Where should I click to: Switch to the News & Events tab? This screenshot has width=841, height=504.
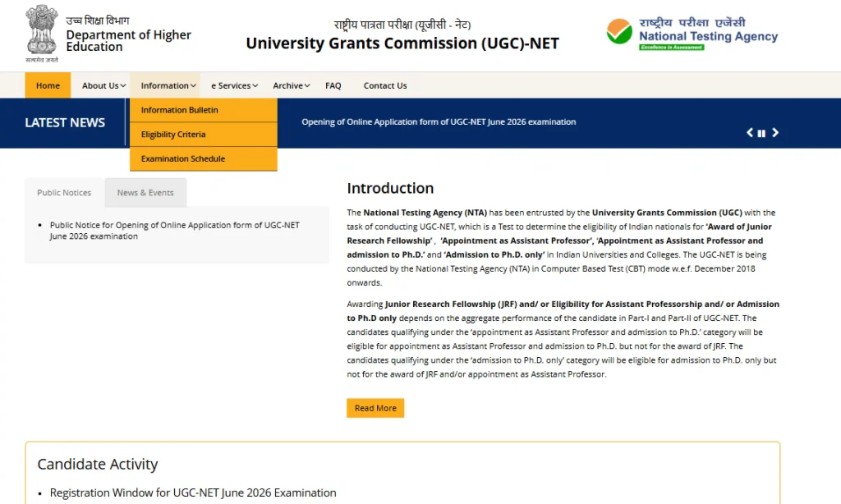pyautogui.click(x=145, y=192)
